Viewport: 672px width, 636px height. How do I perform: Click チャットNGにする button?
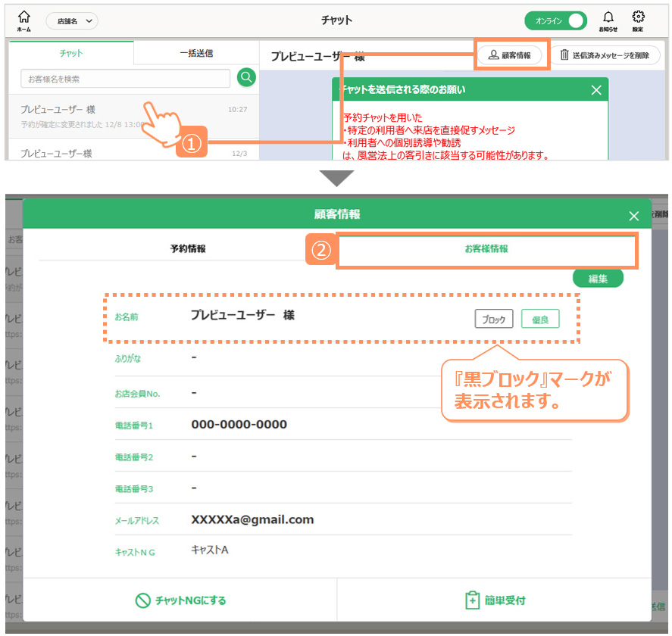[180, 600]
